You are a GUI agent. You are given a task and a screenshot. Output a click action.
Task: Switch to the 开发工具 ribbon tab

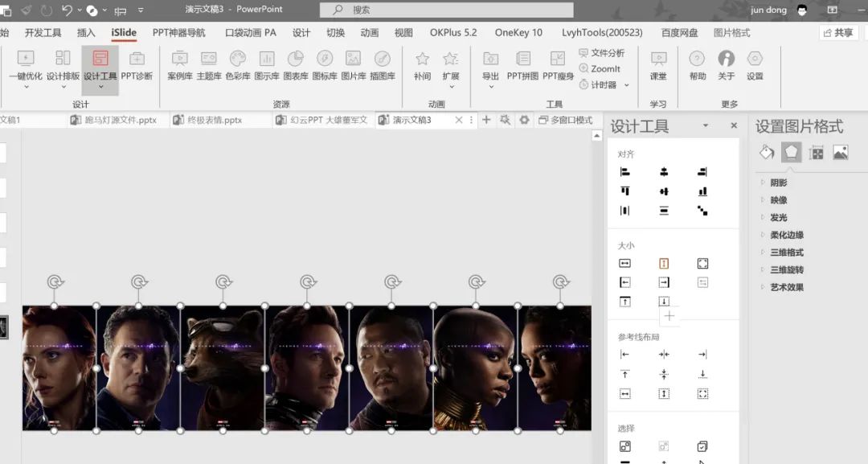[x=43, y=33]
